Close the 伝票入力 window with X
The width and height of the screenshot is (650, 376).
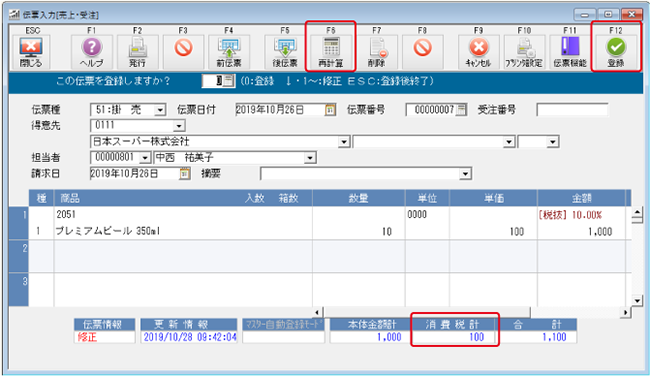pos(631,15)
